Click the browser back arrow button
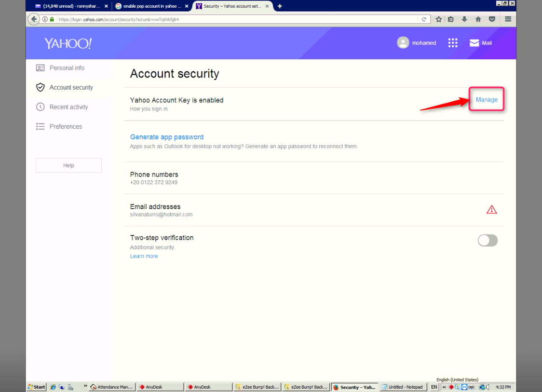542x392 pixels. click(x=34, y=19)
